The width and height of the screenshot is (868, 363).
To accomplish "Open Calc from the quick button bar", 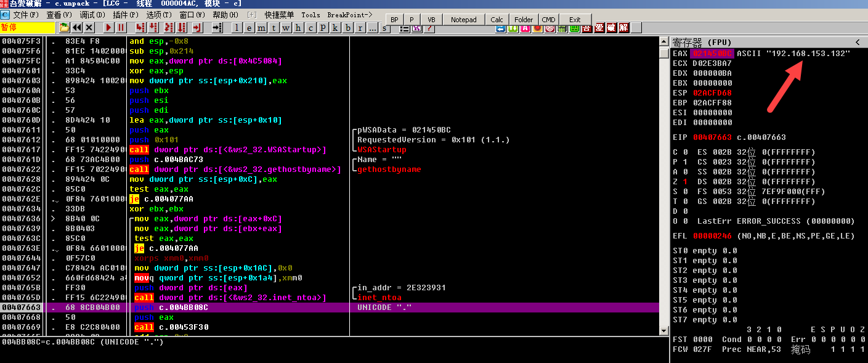I will coord(497,20).
